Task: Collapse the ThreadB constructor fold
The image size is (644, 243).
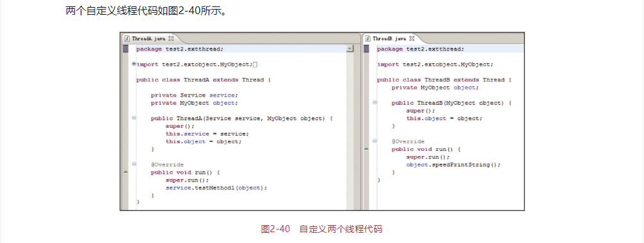Action: coord(374,102)
